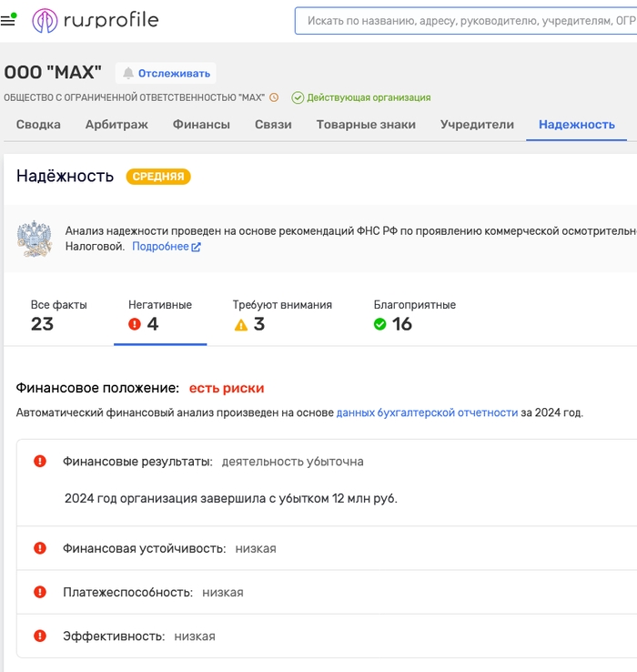Click the rusprofile logo
The image size is (637, 672).
96,20
